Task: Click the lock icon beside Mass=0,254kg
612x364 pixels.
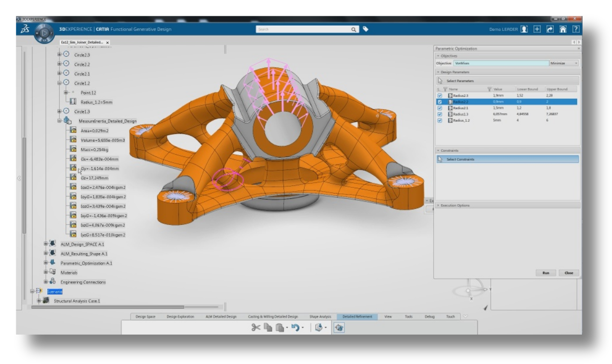Action: 73,150
